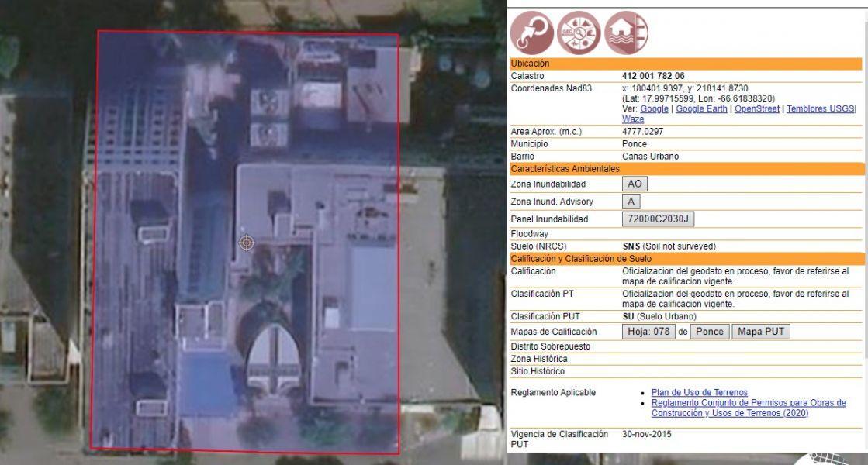The image size is (868, 465).
Task: Open flood panel 72000C2030J button
Action: [658, 219]
